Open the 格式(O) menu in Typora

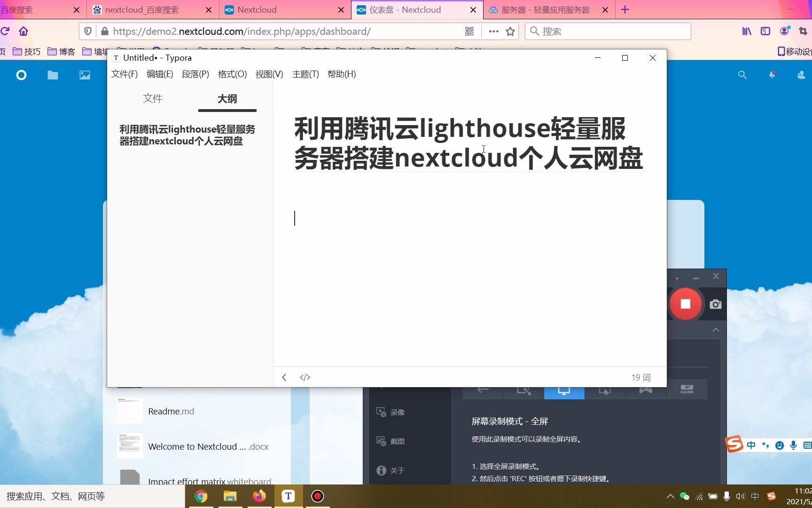232,74
